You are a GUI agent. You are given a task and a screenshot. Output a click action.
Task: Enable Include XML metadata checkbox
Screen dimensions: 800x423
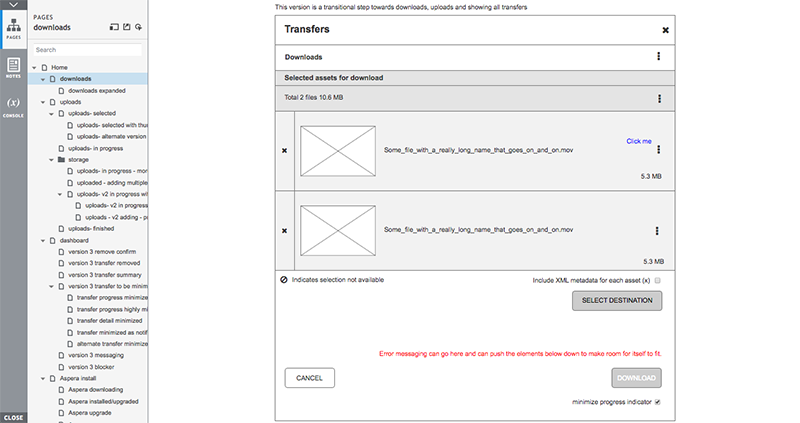click(x=658, y=281)
